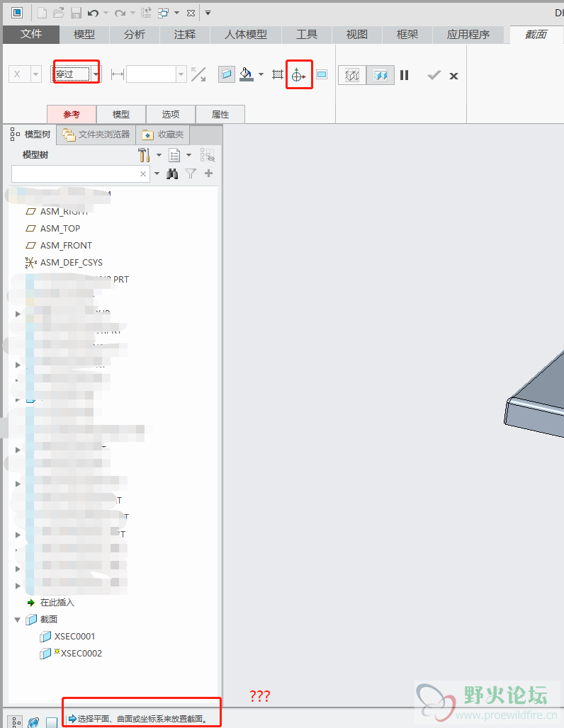
Task: Click the section color paint bucket icon
Action: [247, 74]
